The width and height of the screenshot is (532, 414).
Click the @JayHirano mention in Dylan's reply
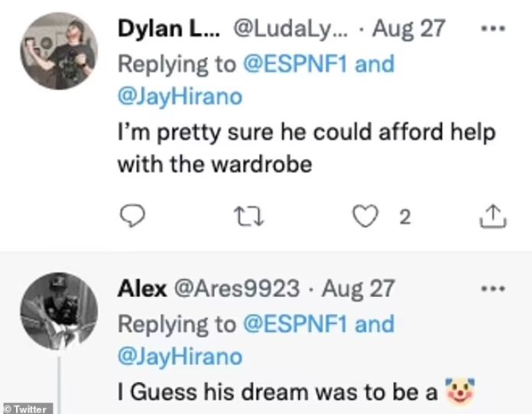pos(179,99)
